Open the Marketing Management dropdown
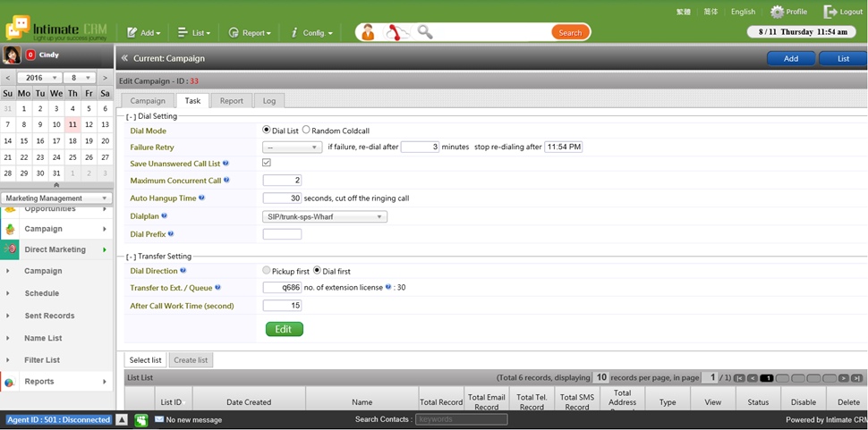868x430 pixels. pyautogui.click(x=56, y=198)
